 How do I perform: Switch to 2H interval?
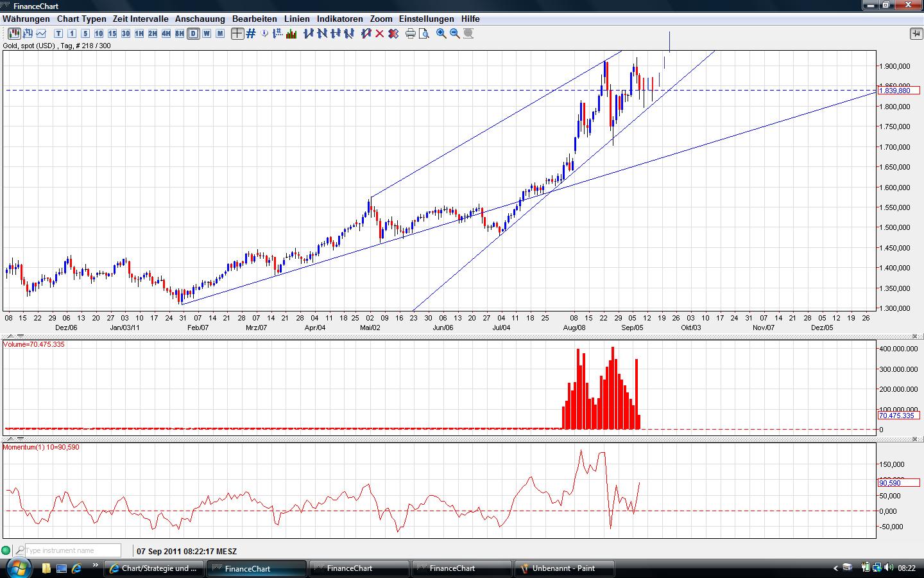click(x=153, y=33)
